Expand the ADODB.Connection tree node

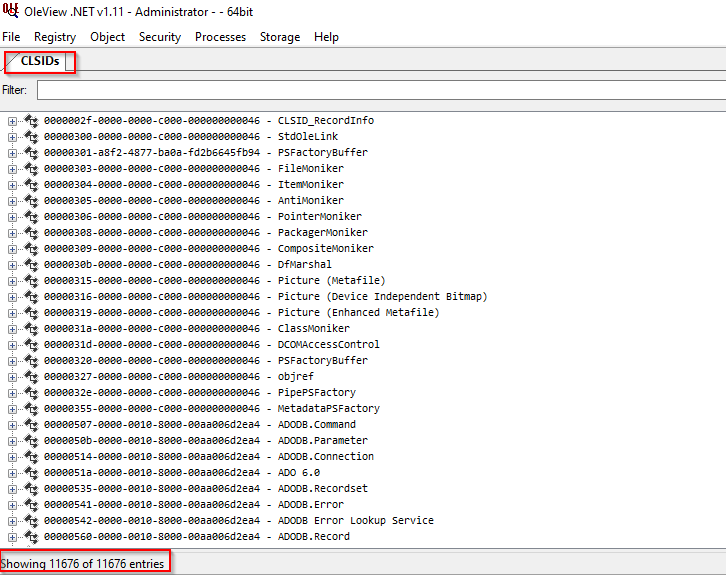tap(13, 457)
